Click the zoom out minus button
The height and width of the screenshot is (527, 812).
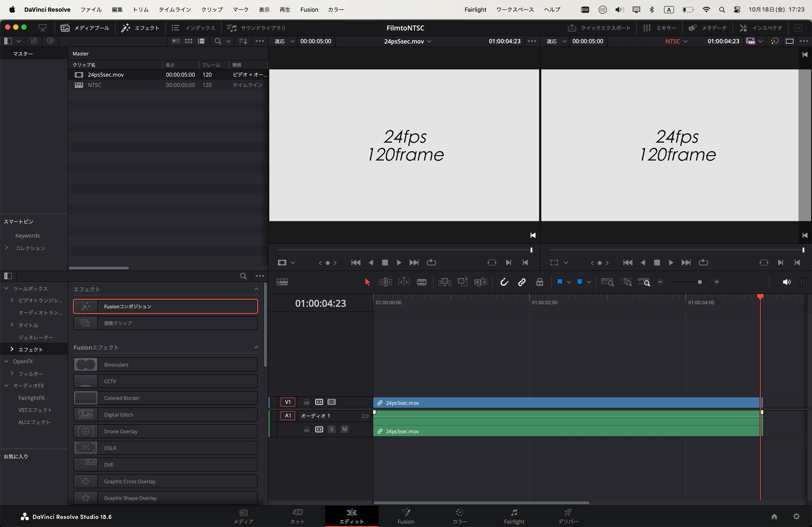[x=660, y=282]
